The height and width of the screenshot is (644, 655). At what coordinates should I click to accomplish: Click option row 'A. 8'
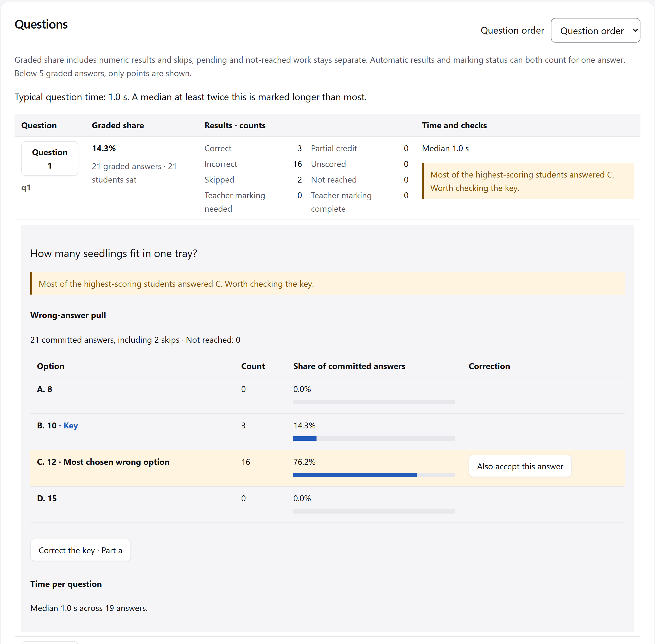(327, 395)
